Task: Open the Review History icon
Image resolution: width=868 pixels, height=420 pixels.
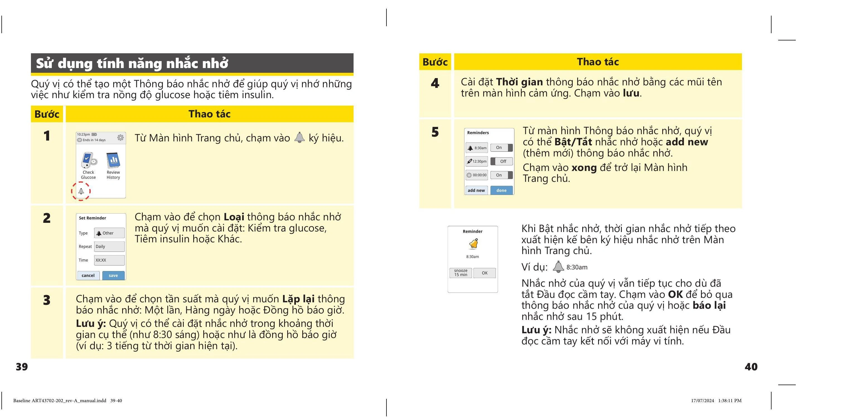Action: coord(113,165)
